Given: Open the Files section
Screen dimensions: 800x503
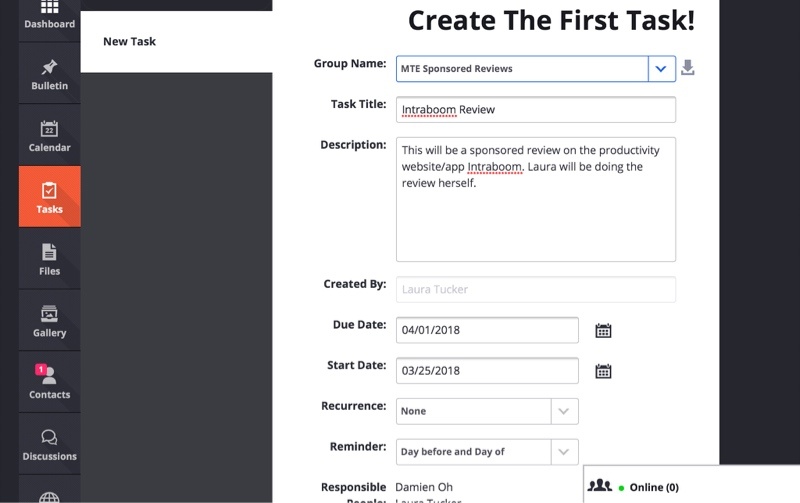Looking at the screenshot, I should tap(49, 259).
